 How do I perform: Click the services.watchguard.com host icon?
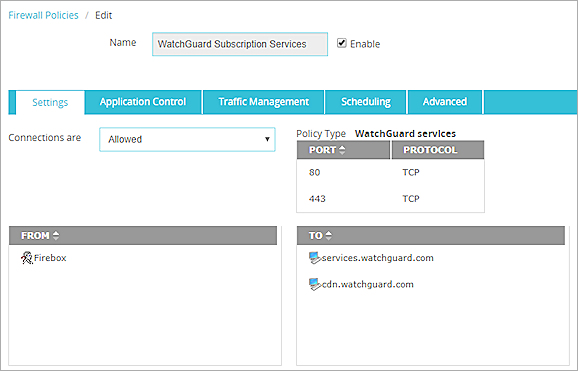[x=314, y=258]
